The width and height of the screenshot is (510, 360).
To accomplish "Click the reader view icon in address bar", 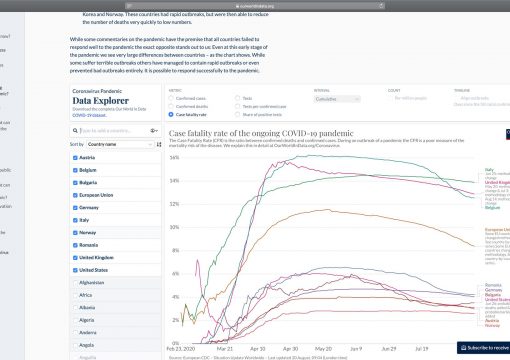I will click(129, 6).
